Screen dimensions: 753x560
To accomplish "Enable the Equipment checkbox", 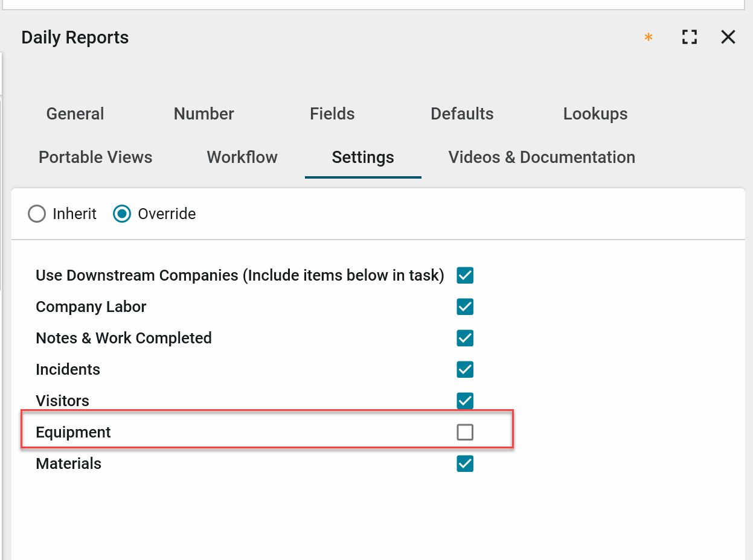I will tap(465, 433).
